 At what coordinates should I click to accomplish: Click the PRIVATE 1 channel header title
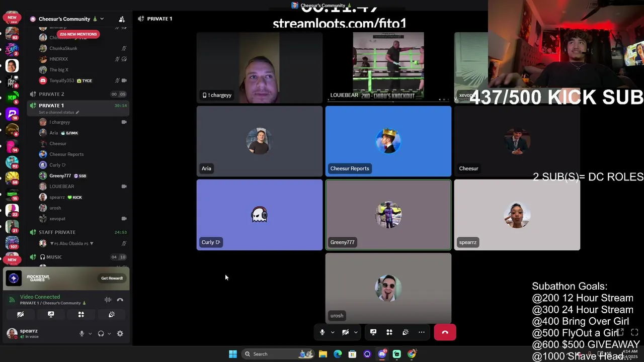tap(159, 19)
